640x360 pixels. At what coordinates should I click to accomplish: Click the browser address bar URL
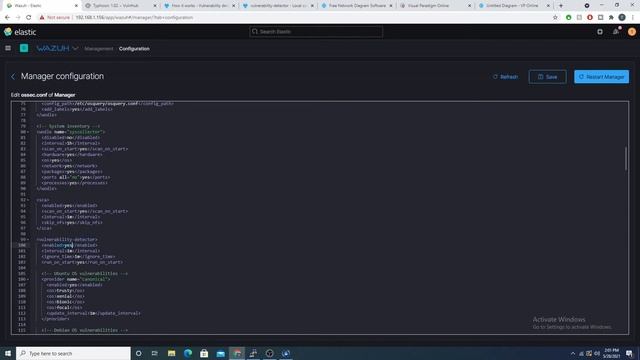(134, 18)
